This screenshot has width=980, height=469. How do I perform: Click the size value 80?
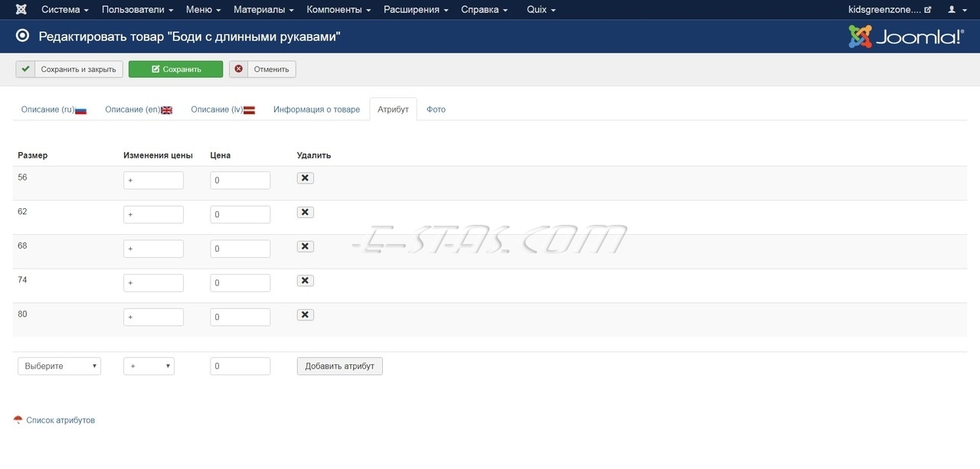22,314
